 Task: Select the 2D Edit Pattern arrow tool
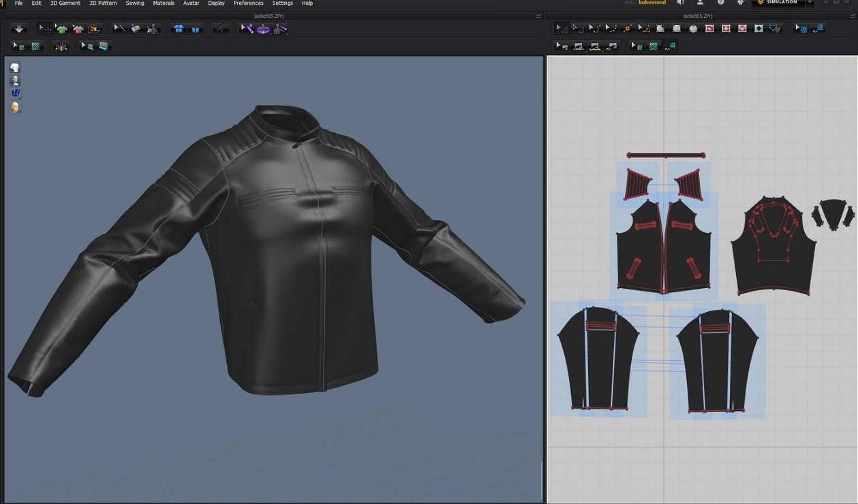[x=562, y=29]
